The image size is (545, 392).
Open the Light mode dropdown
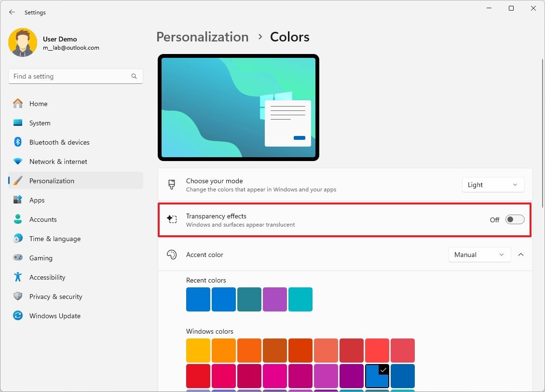pyautogui.click(x=492, y=185)
